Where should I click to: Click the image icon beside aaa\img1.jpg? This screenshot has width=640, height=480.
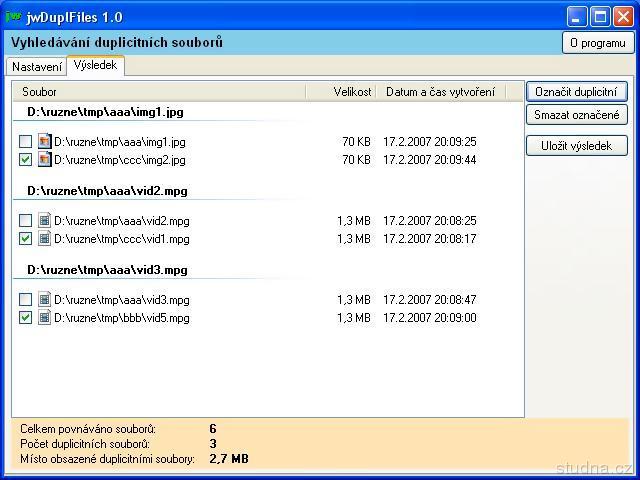click(44, 142)
